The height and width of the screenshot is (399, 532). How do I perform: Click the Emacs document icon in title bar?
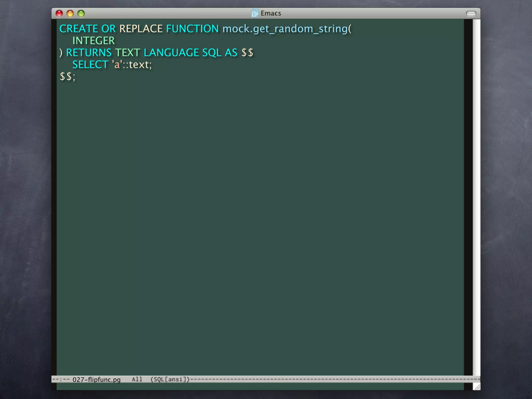click(x=255, y=13)
